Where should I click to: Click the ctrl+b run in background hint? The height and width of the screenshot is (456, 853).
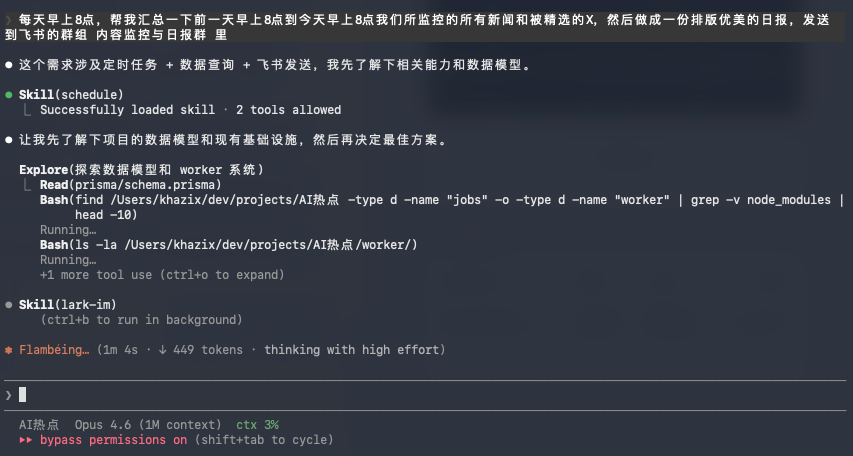(141, 320)
